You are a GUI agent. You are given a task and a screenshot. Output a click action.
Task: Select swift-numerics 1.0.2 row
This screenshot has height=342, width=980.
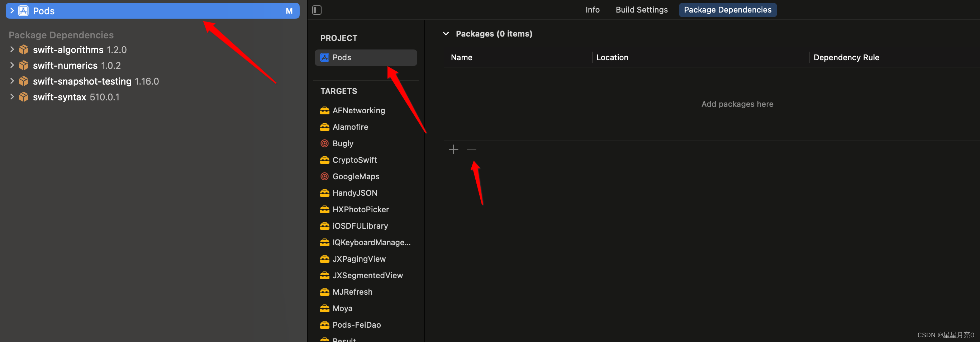click(153, 66)
